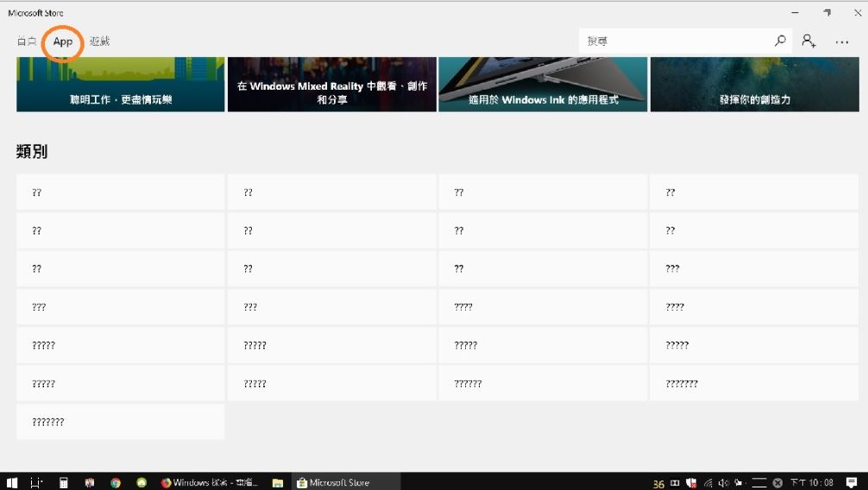Open the three-dot more options menu
The image size is (868, 490).
pos(842,42)
